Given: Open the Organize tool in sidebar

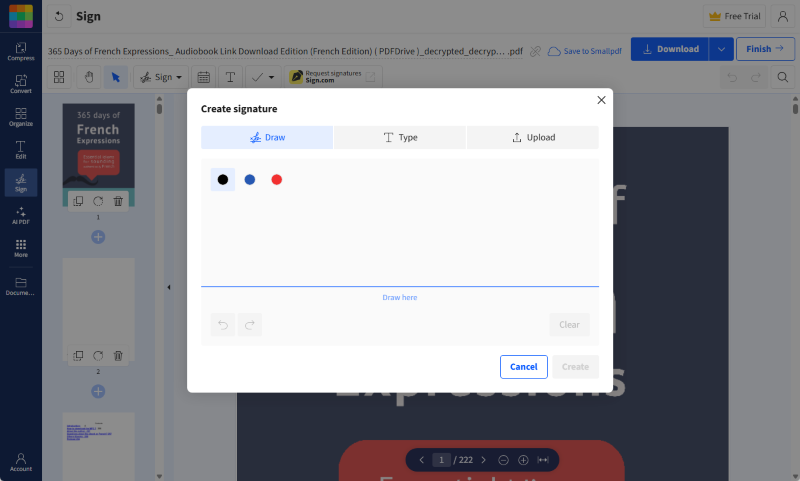Looking at the screenshot, I should pos(21,117).
